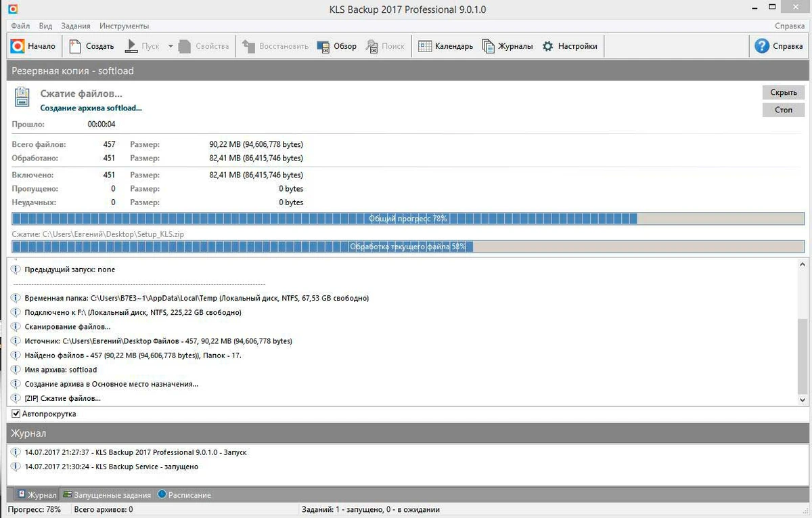Viewport: 812px width, 518px height.
Task: Click the KLS Backup title bar app icon
Action: (12, 9)
